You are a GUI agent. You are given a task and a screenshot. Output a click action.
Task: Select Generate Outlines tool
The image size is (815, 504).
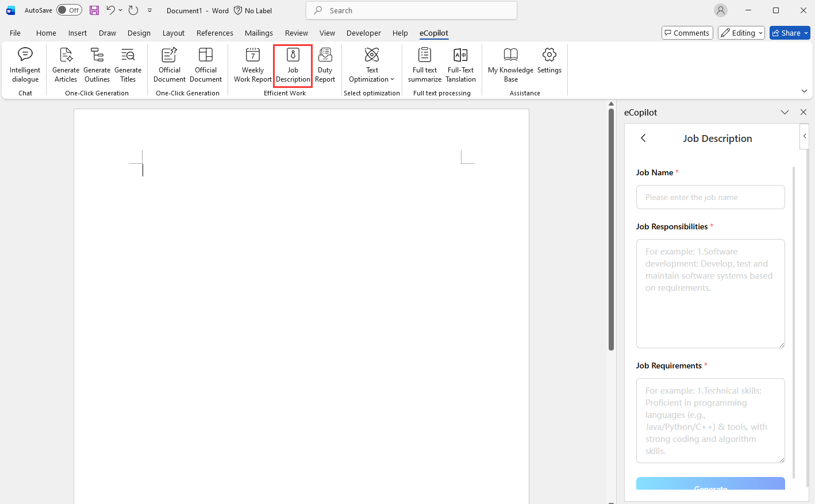pos(97,64)
